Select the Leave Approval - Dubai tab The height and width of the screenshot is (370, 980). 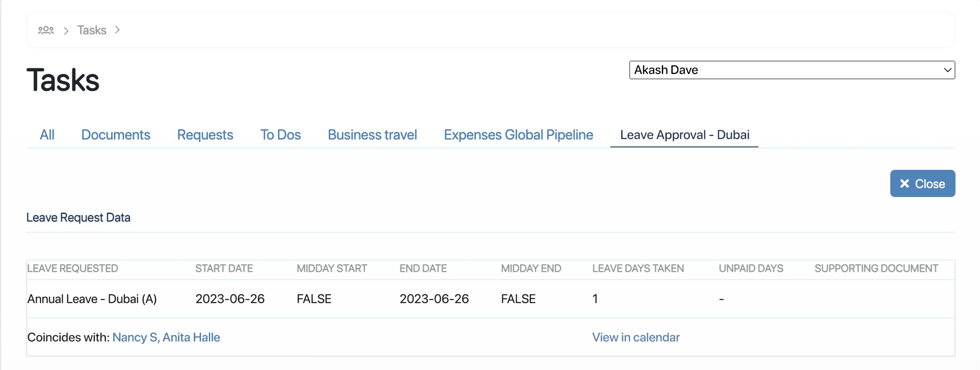pos(684,135)
